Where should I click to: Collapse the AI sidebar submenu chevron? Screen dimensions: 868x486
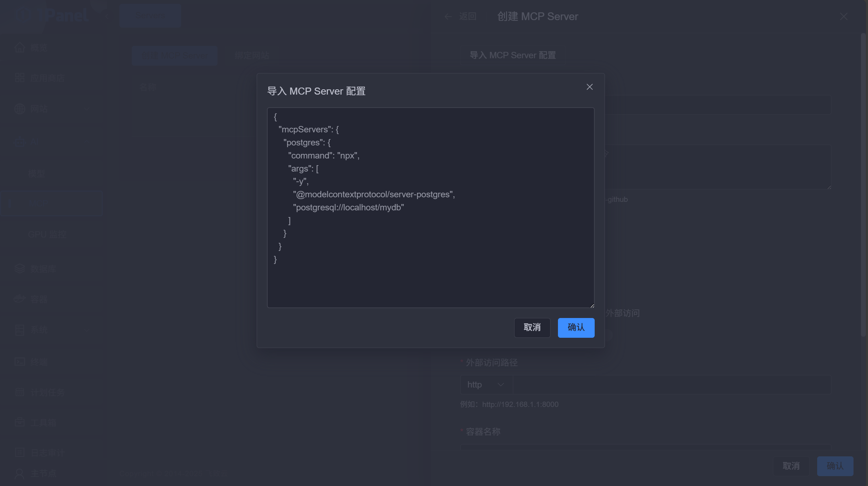point(87,142)
